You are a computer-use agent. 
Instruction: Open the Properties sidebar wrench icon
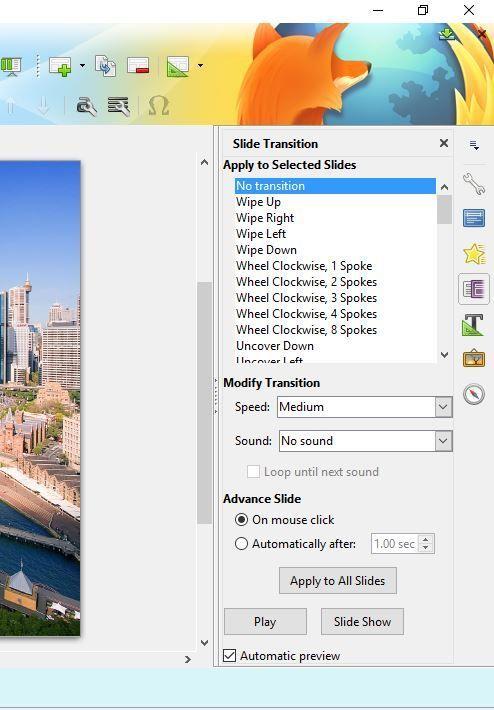(474, 184)
